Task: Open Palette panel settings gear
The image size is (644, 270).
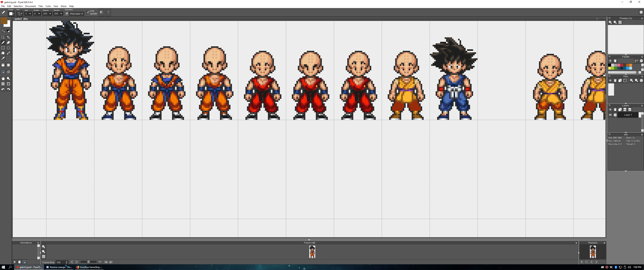Action: point(641,61)
